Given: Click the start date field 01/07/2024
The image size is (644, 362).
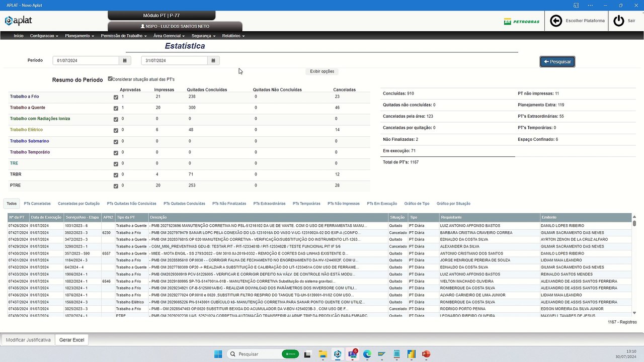Looking at the screenshot, I should coord(86,60).
